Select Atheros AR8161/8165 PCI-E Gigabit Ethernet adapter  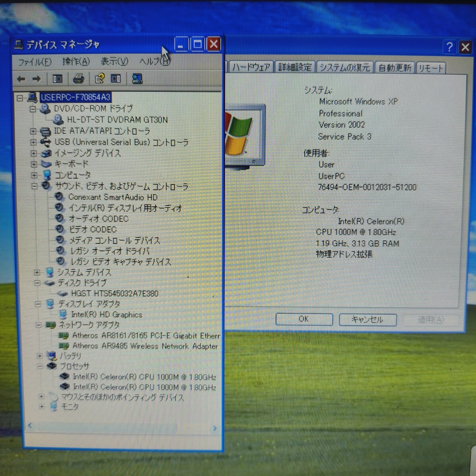click(146, 336)
